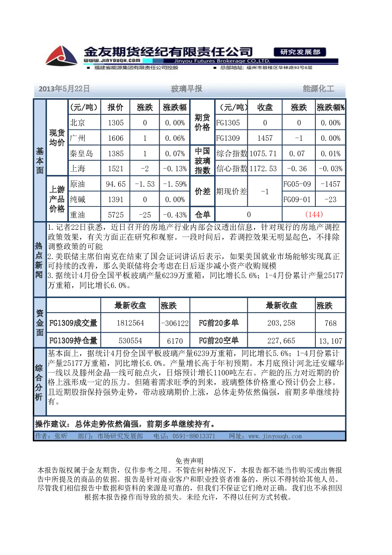Click the 综合分析 section side tab
The height and width of the screenshot is (555, 392).
(x=39, y=382)
